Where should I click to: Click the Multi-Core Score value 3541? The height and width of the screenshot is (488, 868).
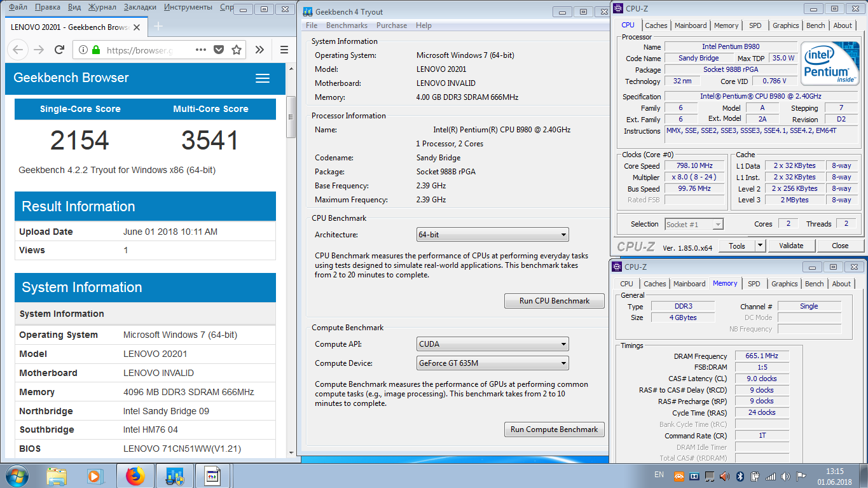click(210, 140)
